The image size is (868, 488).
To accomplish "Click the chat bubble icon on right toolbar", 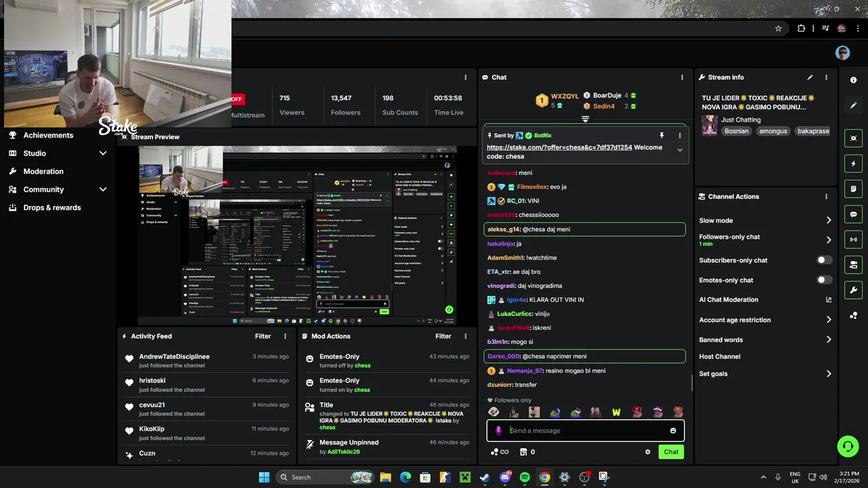I will pyautogui.click(x=853, y=214).
